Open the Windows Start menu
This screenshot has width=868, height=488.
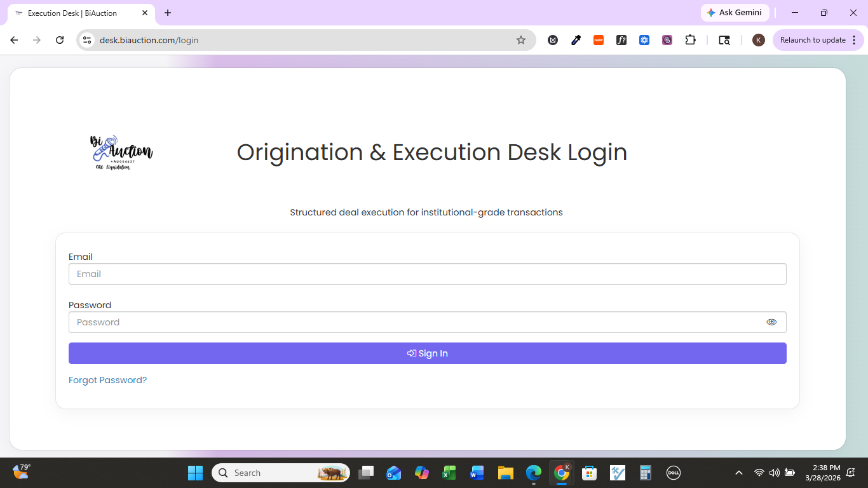(195, 473)
